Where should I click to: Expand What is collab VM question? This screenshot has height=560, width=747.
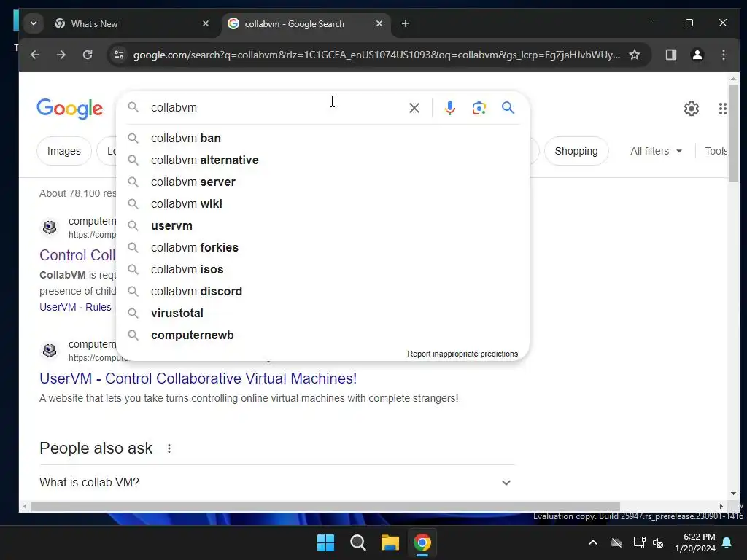point(277,483)
